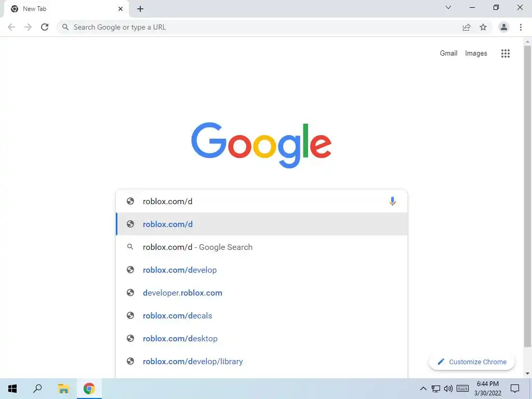The width and height of the screenshot is (532, 399).
Task: Click the browser Back arrow
Action: coord(11,27)
